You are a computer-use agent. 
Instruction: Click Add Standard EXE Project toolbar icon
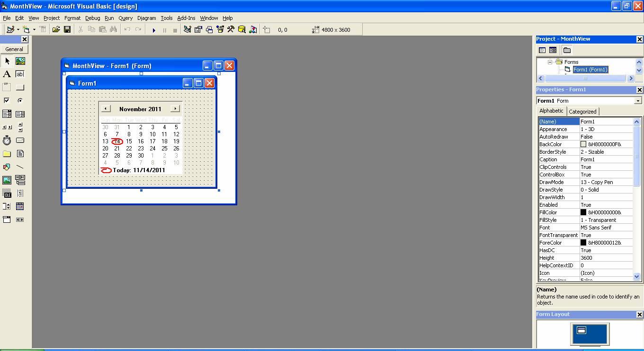(x=10, y=30)
